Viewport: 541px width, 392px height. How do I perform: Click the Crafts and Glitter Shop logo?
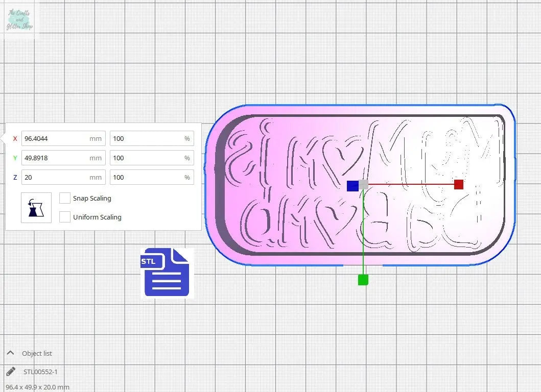(x=20, y=20)
